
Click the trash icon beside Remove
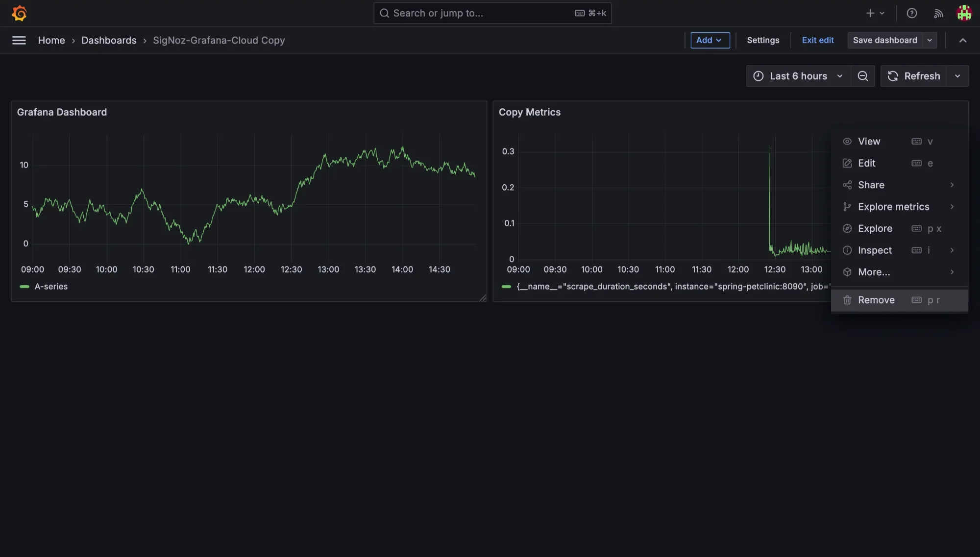pyautogui.click(x=847, y=300)
